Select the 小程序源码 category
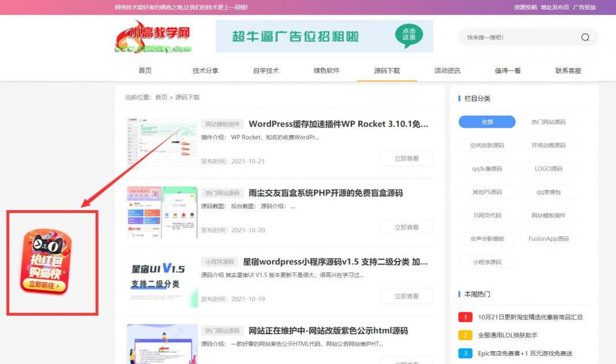The width and height of the screenshot is (616, 364). [x=486, y=261]
